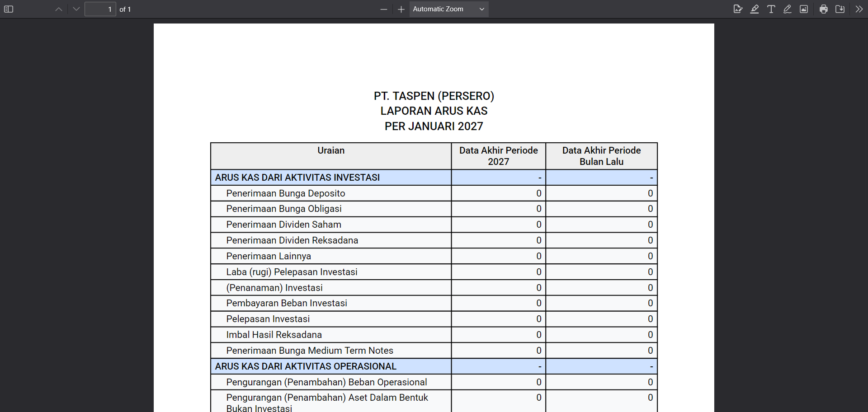Click 'Pembayaran Beban Investasi' row label
Image resolution: width=868 pixels, height=412 pixels.
coord(287,303)
